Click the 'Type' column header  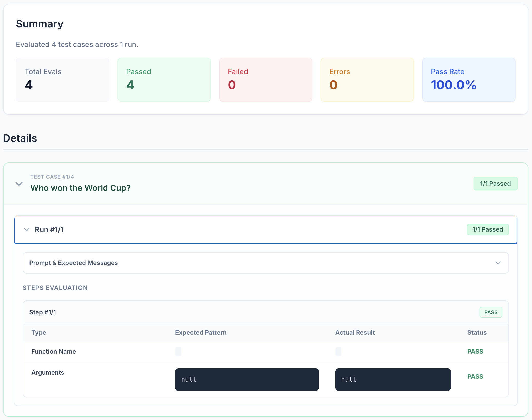pos(39,332)
